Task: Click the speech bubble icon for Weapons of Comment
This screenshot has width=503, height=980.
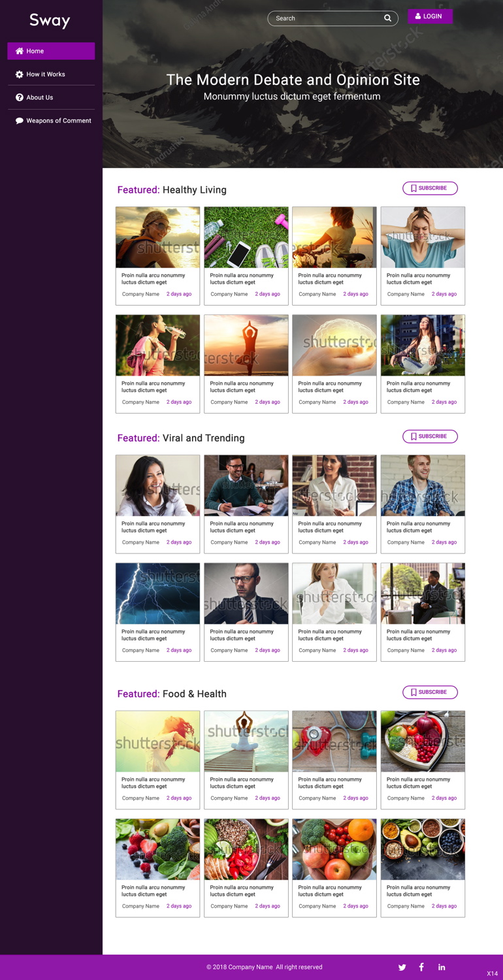Action: tap(20, 121)
